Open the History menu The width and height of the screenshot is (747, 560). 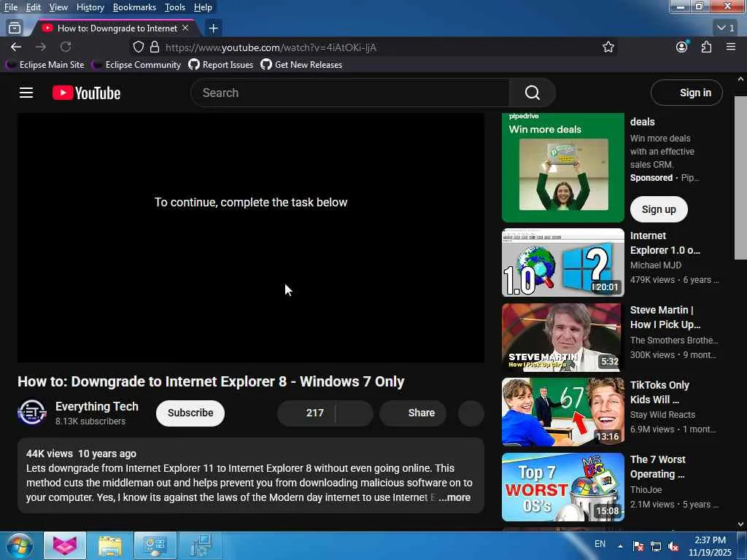coord(90,7)
